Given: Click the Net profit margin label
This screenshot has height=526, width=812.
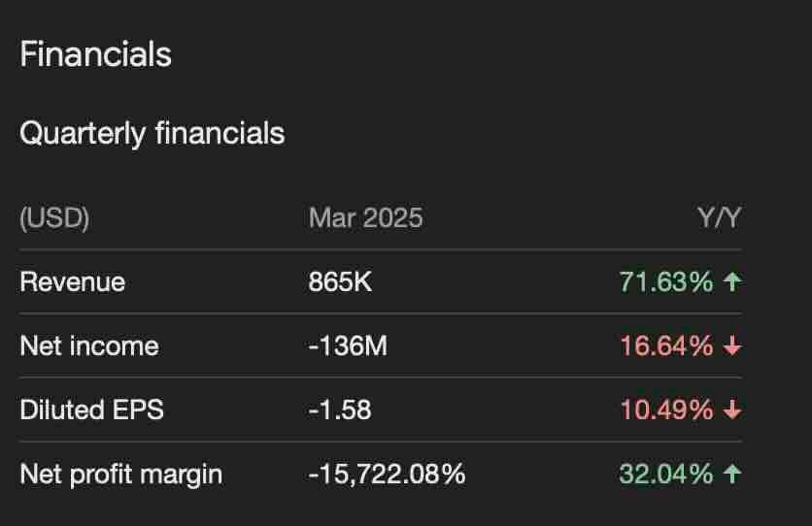Looking at the screenshot, I should click(x=120, y=475).
